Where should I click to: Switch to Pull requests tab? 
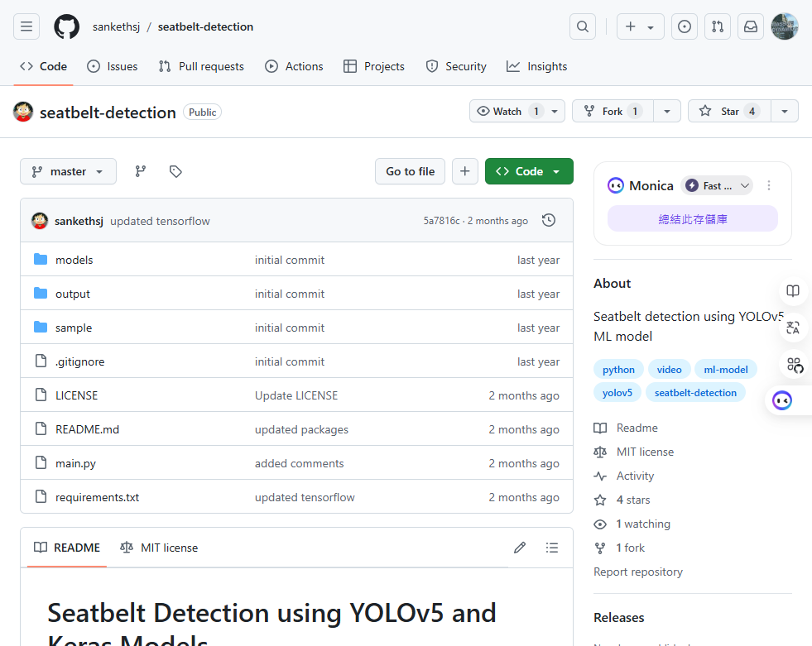click(201, 66)
